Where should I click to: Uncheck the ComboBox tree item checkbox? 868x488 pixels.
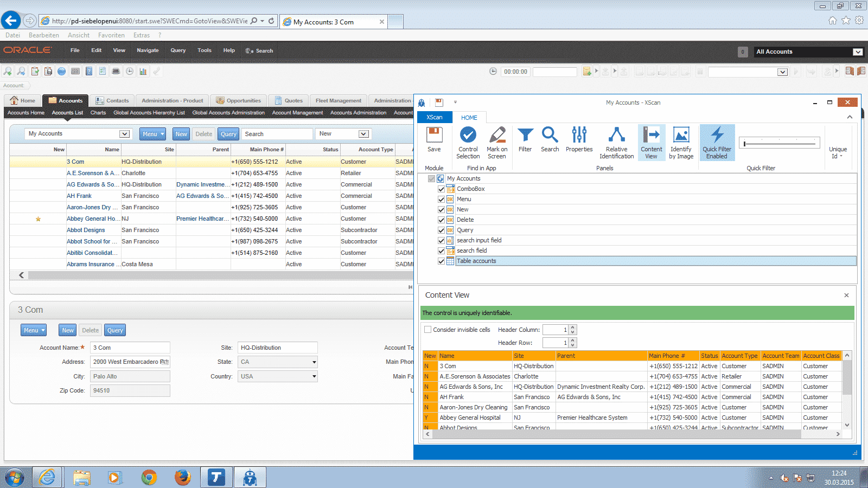[x=441, y=189]
